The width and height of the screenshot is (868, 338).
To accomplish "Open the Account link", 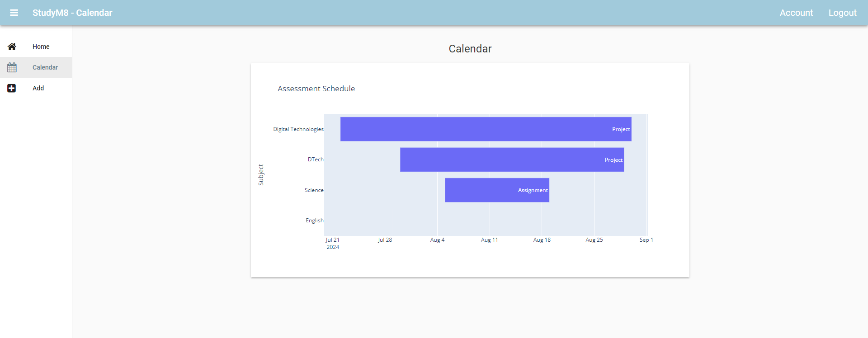I will (796, 13).
